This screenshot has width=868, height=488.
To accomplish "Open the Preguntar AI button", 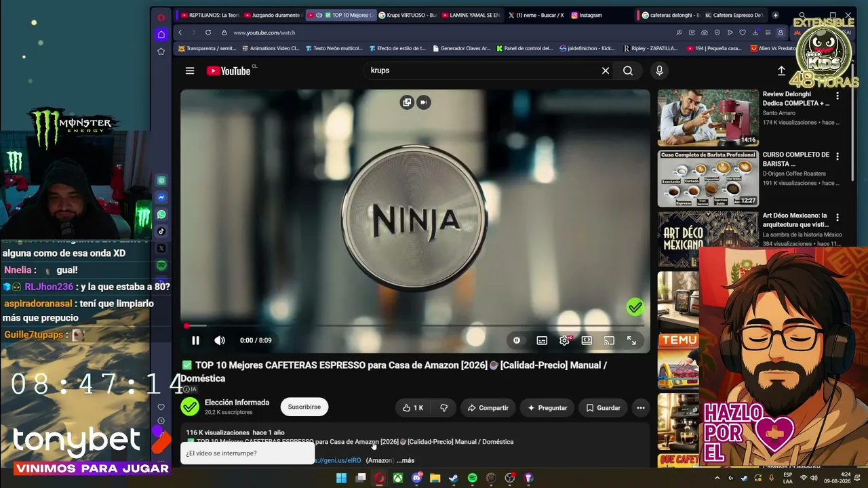I will [547, 408].
